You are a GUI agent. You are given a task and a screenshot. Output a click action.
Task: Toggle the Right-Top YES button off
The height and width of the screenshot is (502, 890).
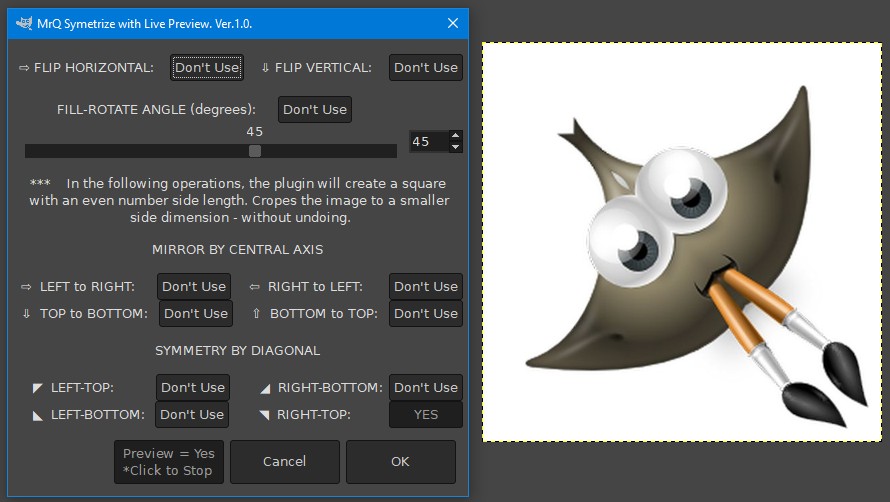point(426,415)
